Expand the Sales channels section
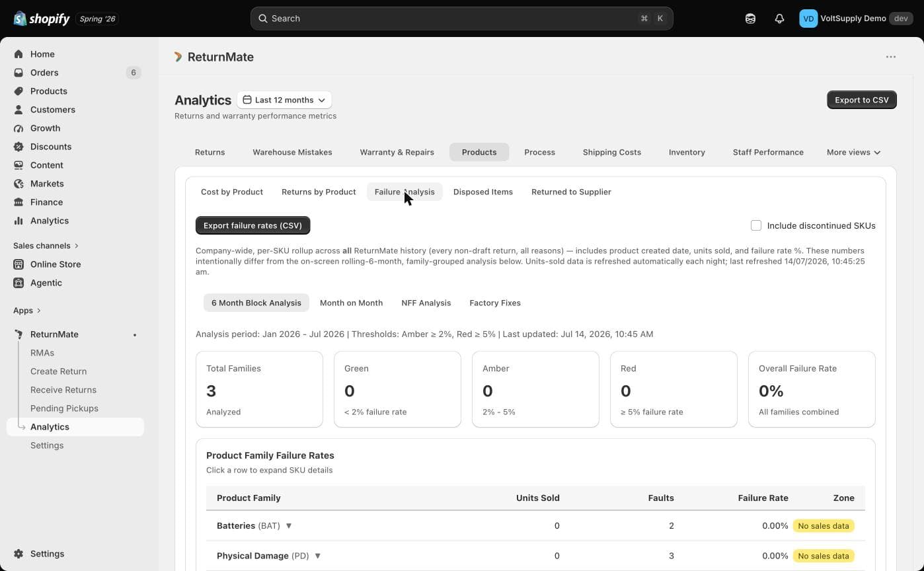Image resolution: width=924 pixels, height=571 pixels. pyautogui.click(x=46, y=246)
